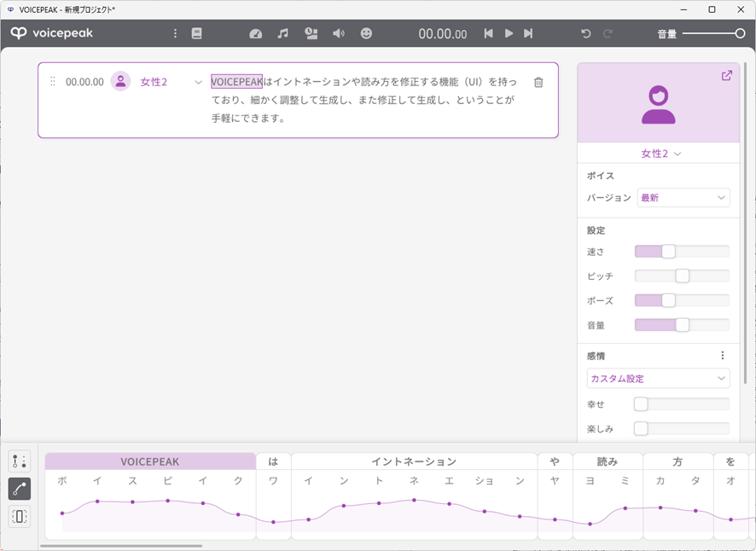Open the three-dot main menu beside logo
The image size is (756, 551).
click(x=175, y=33)
